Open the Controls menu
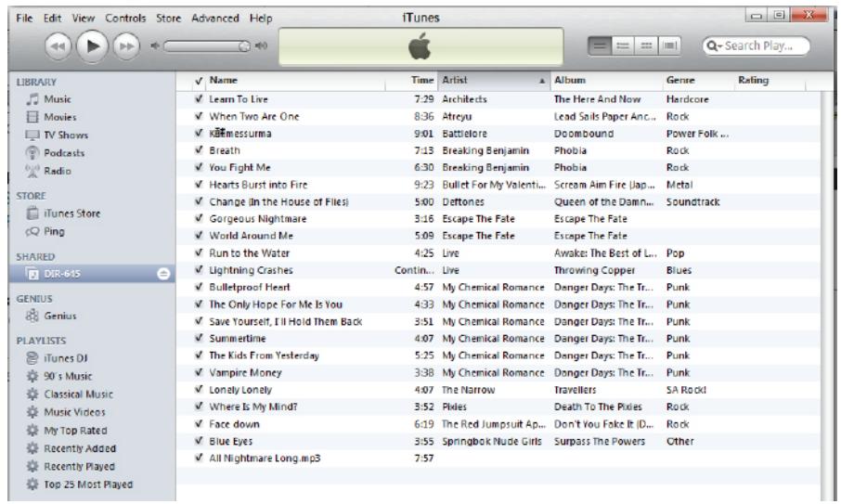The image size is (841, 504). [125, 19]
